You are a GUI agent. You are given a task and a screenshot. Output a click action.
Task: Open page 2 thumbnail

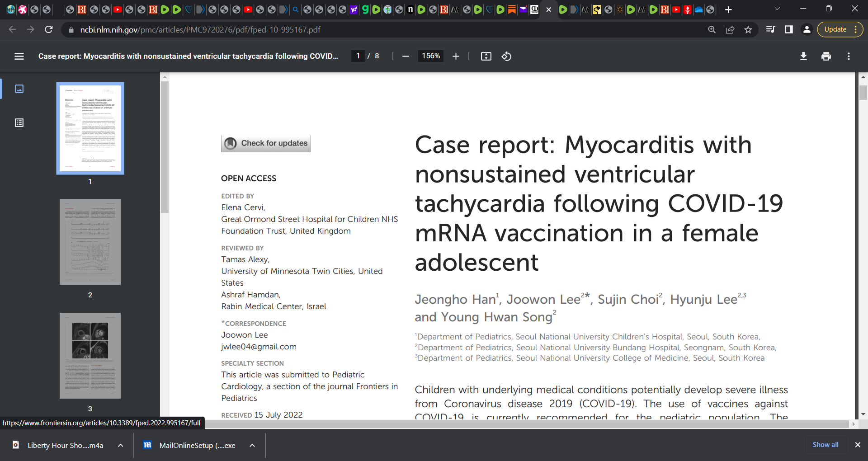[x=90, y=242]
